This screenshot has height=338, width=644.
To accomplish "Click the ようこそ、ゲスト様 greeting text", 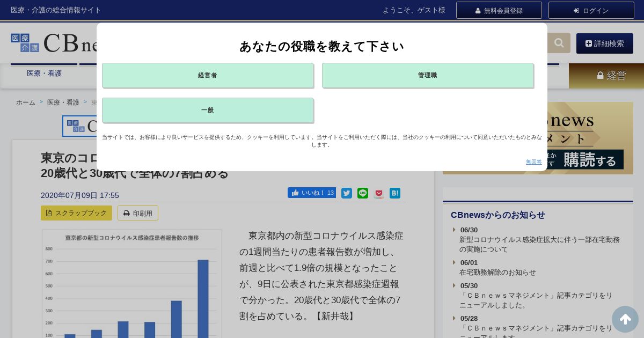I will click(x=414, y=10).
